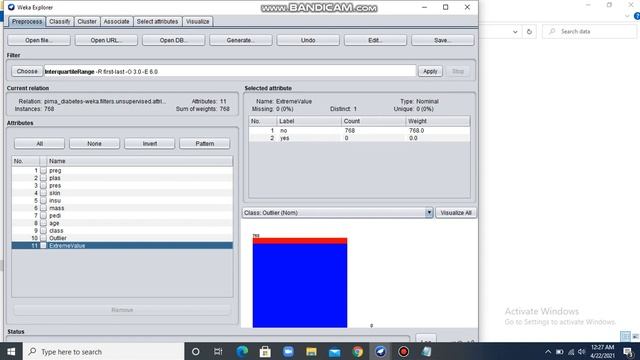Tick the preg attribute checkbox

(x=43, y=171)
